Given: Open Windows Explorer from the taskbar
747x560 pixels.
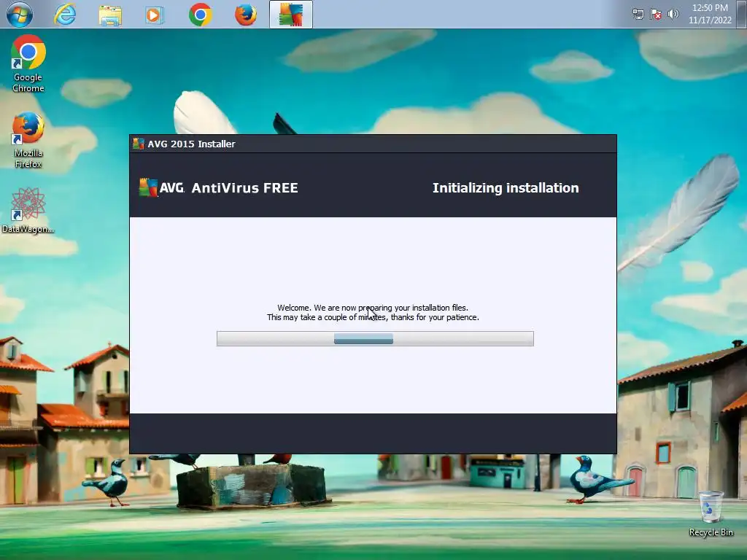Looking at the screenshot, I should pos(110,15).
